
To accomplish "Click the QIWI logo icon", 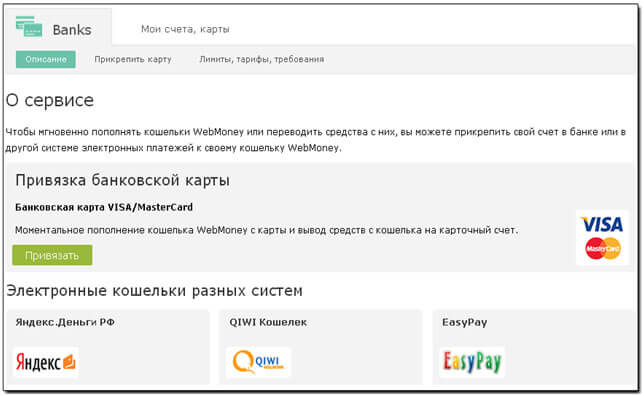I will (x=258, y=362).
